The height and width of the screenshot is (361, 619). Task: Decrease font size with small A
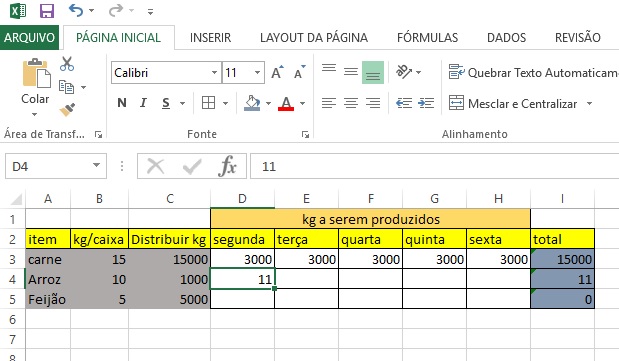(x=300, y=72)
